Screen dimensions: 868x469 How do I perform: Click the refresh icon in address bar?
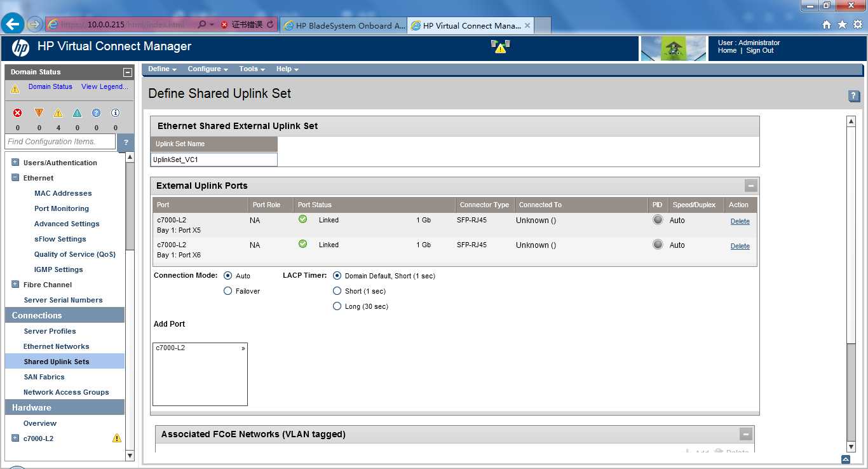(270, 25)
